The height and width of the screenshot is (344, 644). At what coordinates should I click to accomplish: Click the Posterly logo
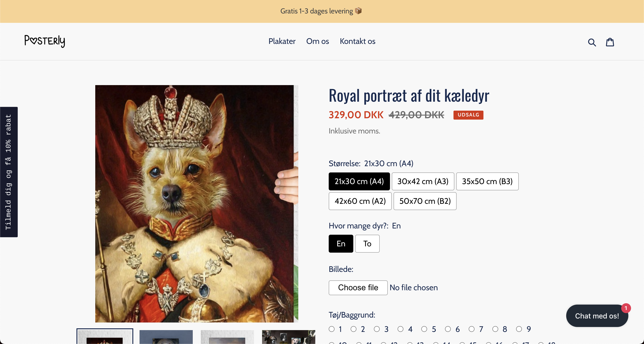point(44,41)
